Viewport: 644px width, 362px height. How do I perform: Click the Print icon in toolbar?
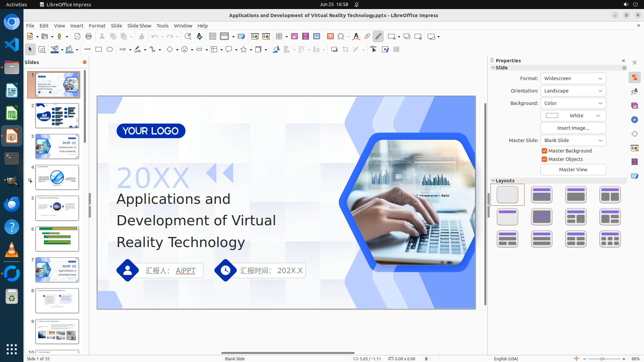[89, 37]
